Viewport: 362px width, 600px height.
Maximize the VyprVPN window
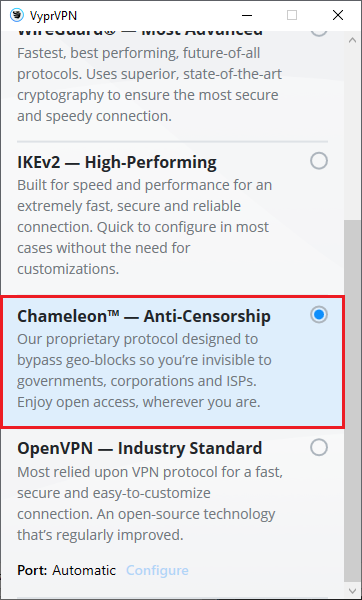coord(292,15)
